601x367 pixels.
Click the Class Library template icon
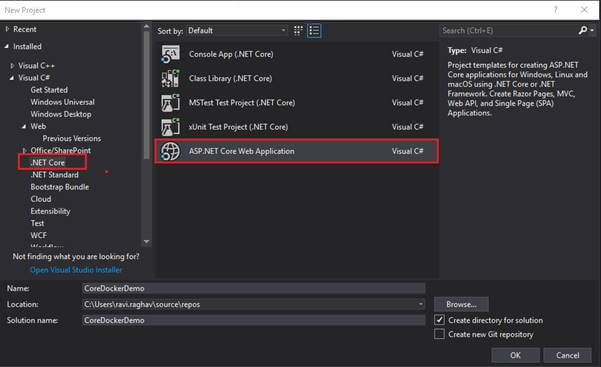pyautogui.click(x=170, y=78)
